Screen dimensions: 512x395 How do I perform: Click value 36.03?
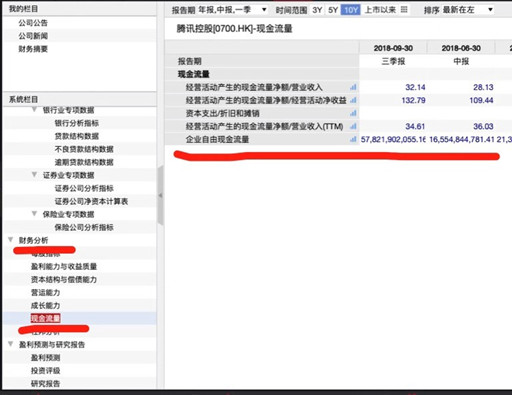(483, 126)
